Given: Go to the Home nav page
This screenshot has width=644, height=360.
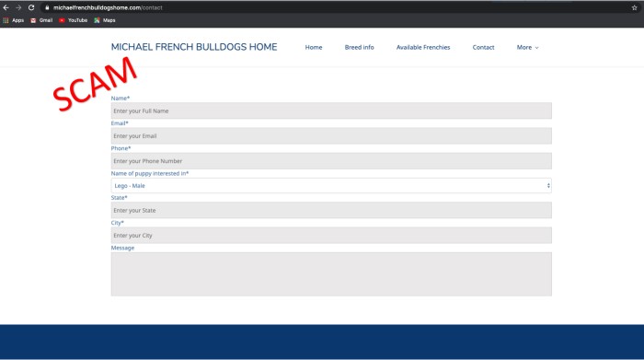Looking at the screenshot, I should point(314,47).
